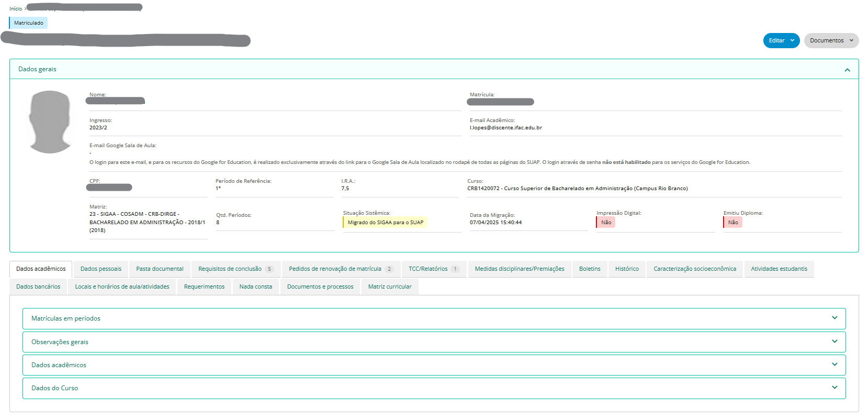
Task: Switch to the Matriz curricular tab
Action: pyautogui.click(x=390, y=286)
